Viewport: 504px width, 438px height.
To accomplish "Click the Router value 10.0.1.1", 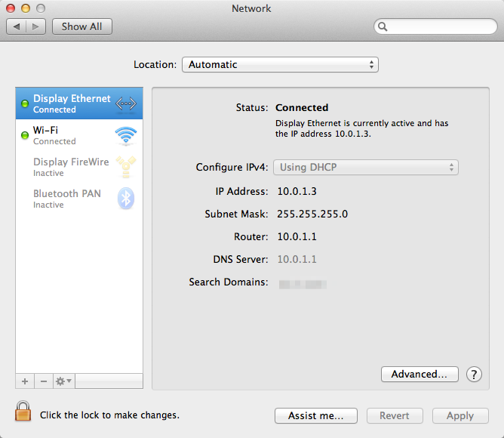I will (x=297, y=237).
